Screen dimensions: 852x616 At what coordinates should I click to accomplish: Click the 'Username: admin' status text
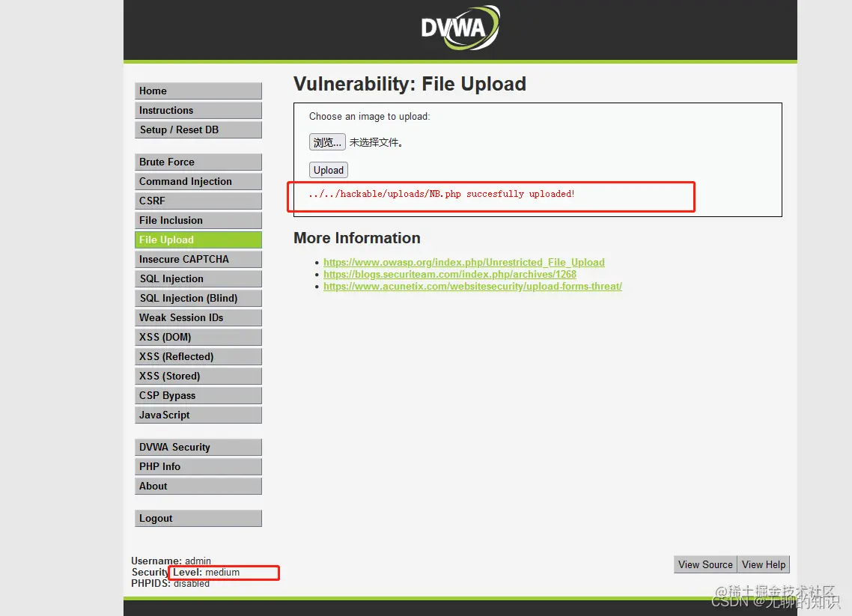coord(171,561)
